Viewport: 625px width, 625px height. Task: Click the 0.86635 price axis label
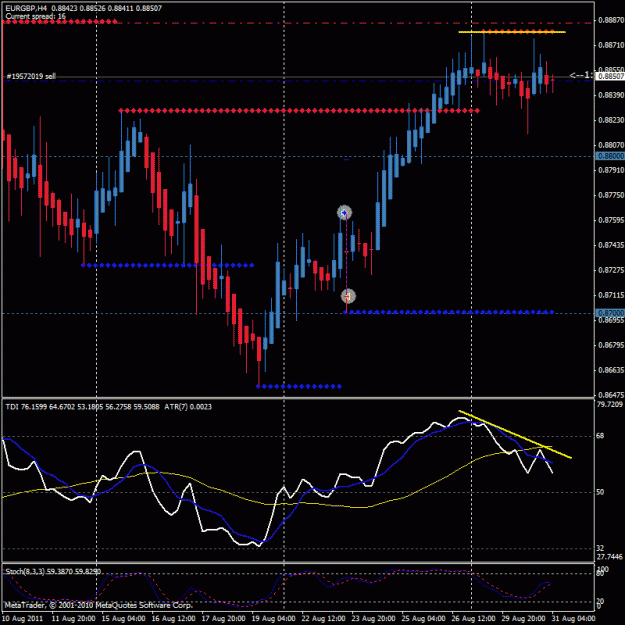pyautogui.click(x=611, y=370)
